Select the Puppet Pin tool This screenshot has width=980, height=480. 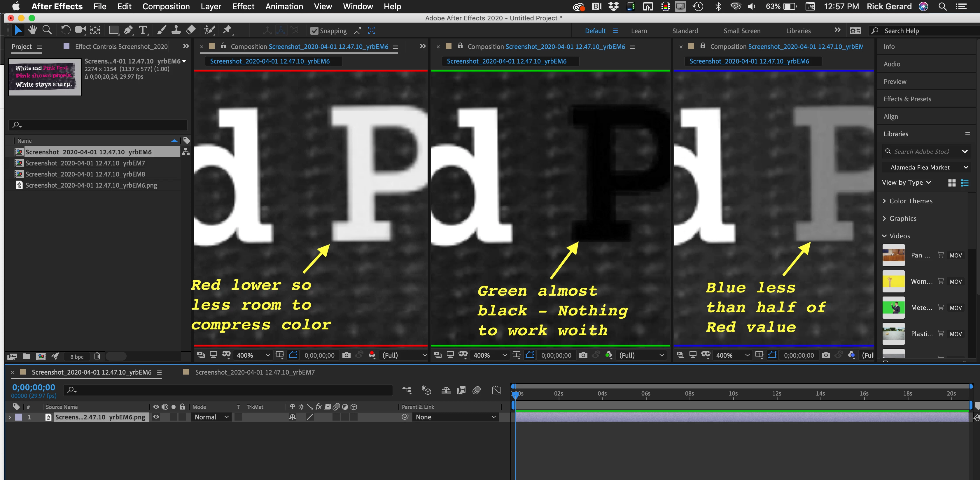(227, 30)
